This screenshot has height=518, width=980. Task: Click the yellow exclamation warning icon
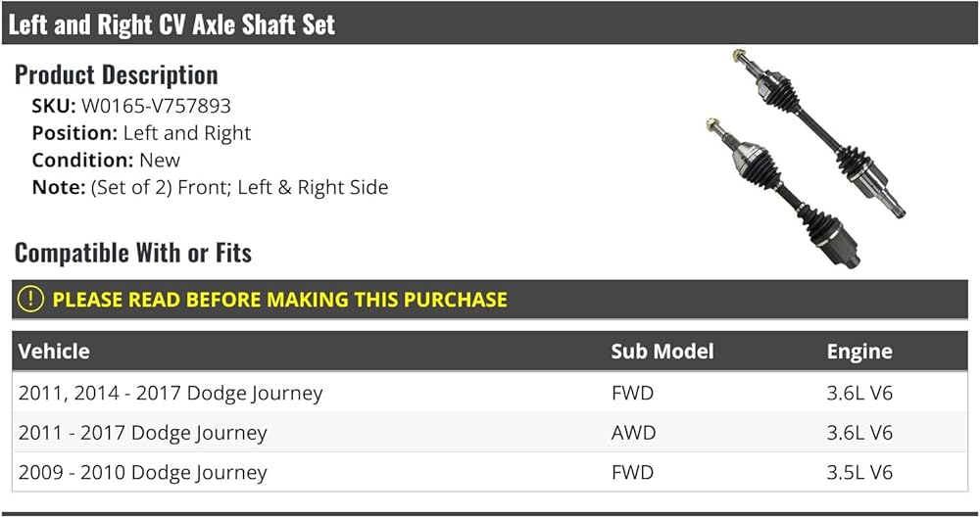point(30,300)
